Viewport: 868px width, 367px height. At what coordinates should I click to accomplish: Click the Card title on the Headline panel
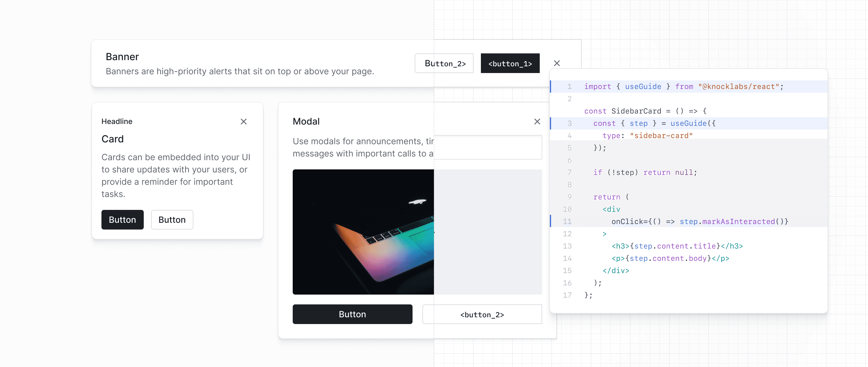113,139
